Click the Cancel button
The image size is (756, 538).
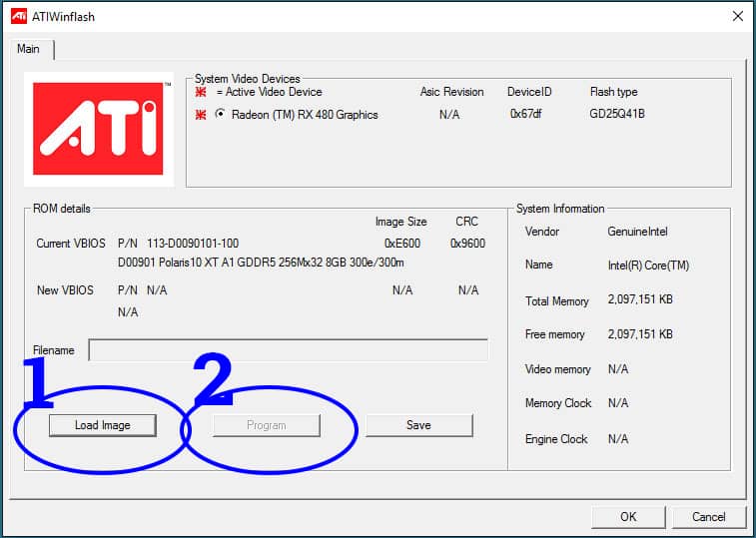[708, 517]
